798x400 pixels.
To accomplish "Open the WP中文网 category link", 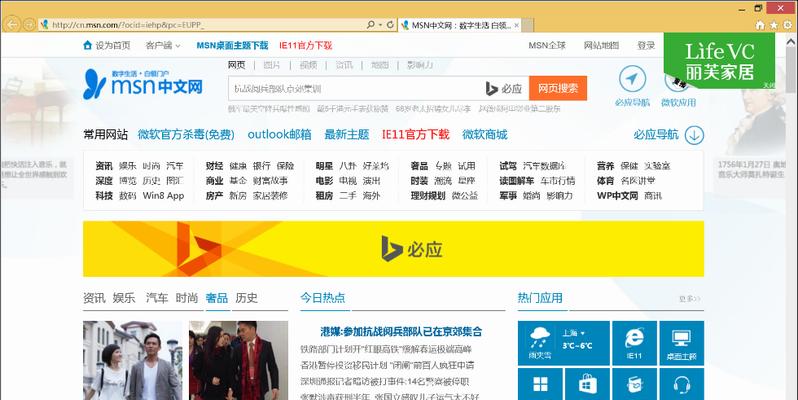I will pyautogui.click(x=617, y=195).
